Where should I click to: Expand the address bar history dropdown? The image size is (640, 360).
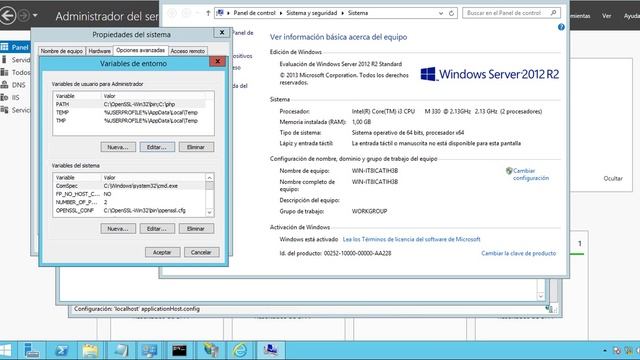point(441,13)
